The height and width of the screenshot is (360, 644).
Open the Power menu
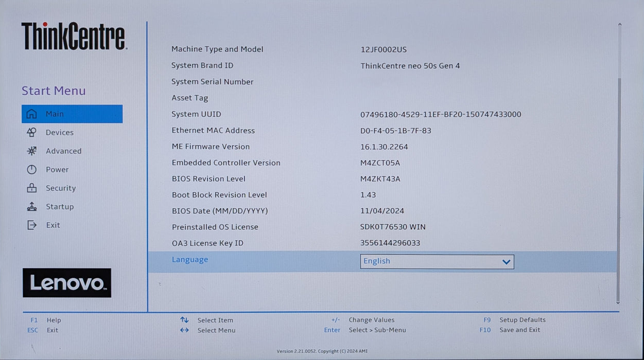tap(57, 170)
